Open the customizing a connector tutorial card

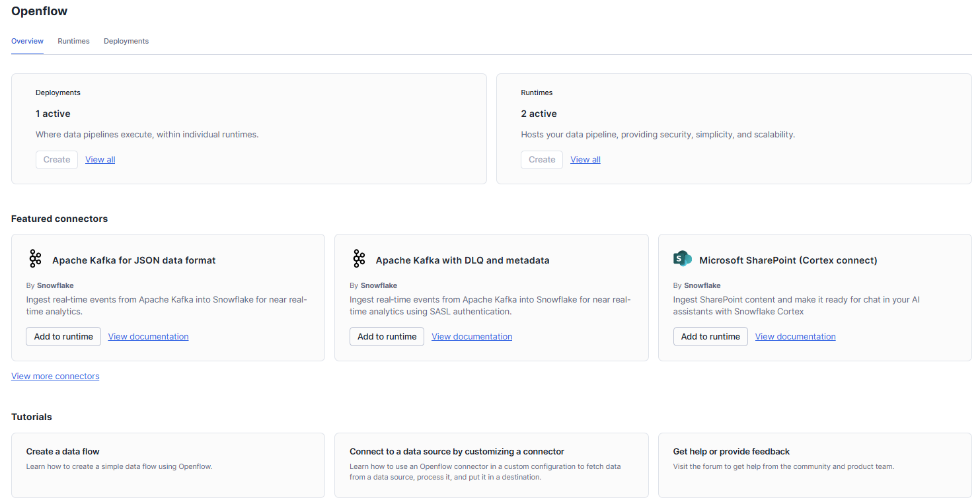pos(491,464)
